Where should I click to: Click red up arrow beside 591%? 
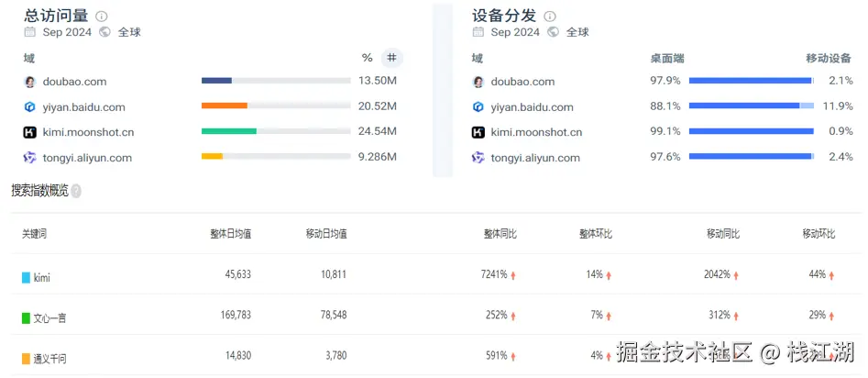point(513,356)
